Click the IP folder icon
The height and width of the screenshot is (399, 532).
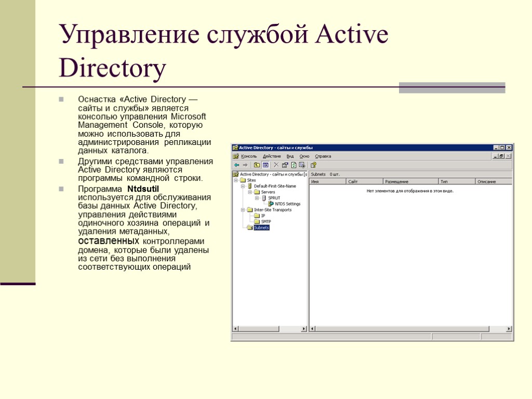point(257,216)
